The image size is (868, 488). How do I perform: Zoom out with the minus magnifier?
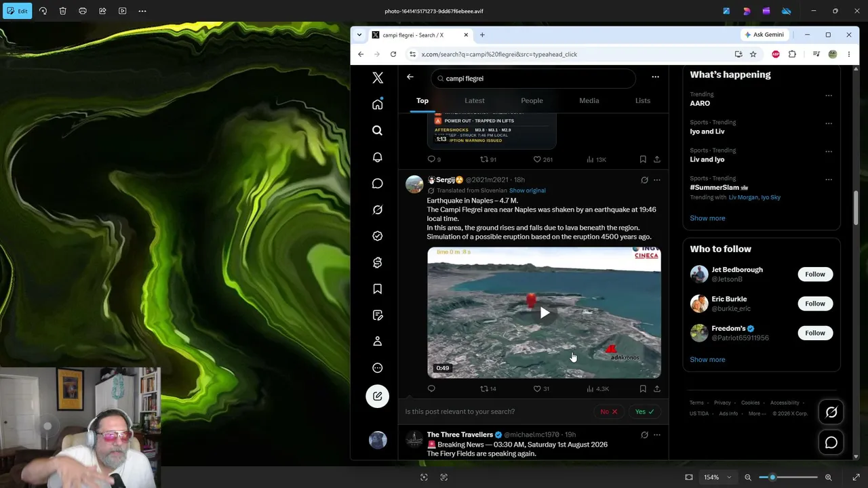coord(748,477)
